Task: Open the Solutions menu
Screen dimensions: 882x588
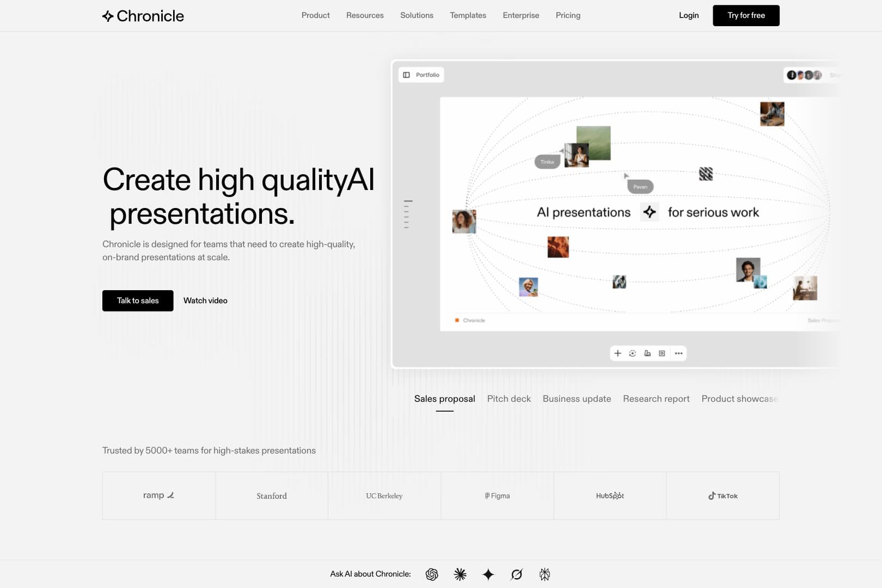Action: 416,15
